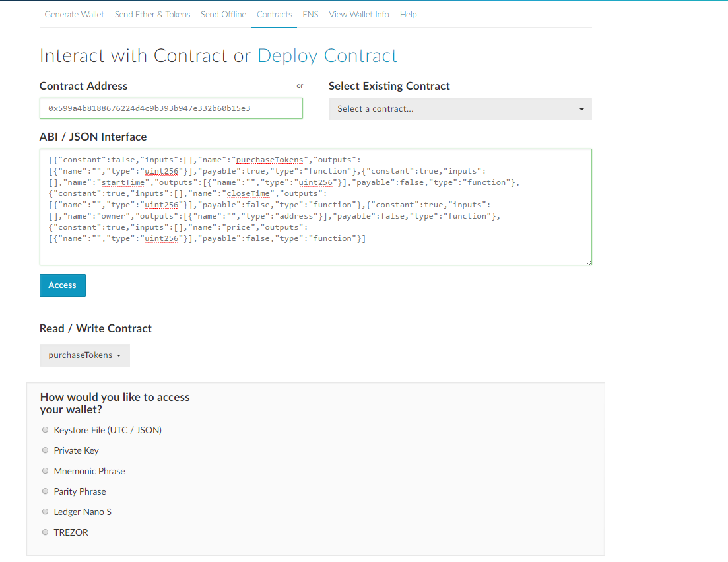Select the Keystore File (UTC / JSON) option
This screenshot has height=562, width=728.
click(x=46, y=430)
